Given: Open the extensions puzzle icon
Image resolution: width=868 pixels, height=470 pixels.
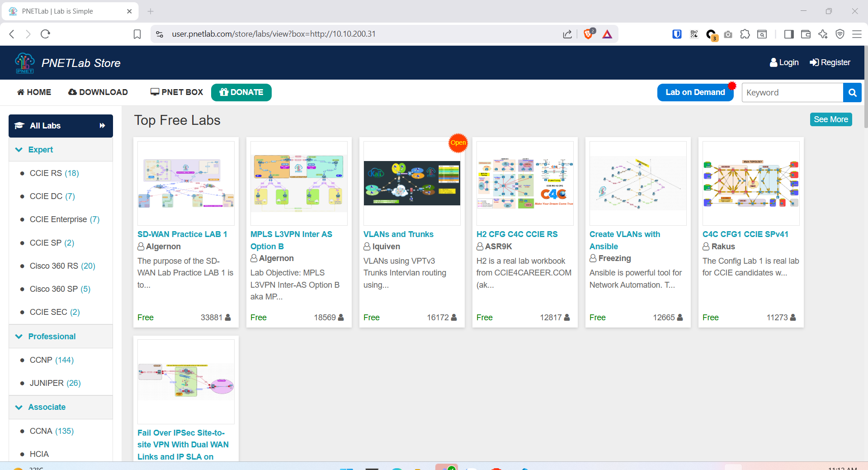Looking at the screenshot, I should pos(745,34).
